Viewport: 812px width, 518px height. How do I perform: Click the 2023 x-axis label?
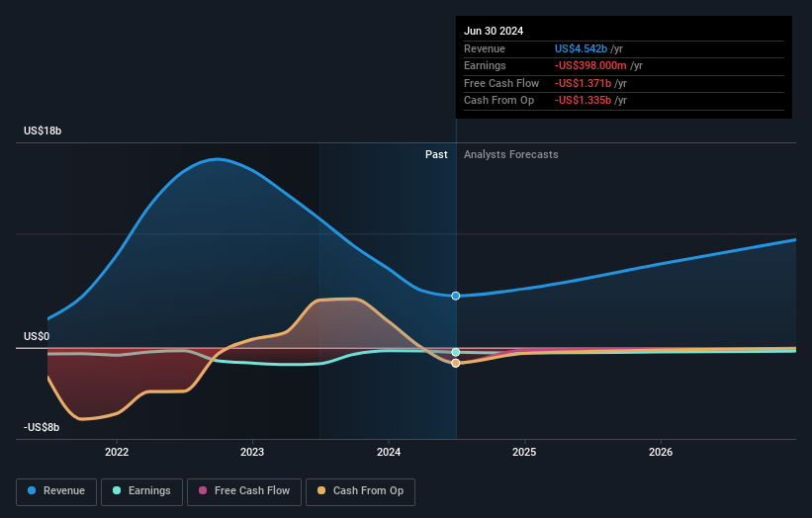[252, 453]
